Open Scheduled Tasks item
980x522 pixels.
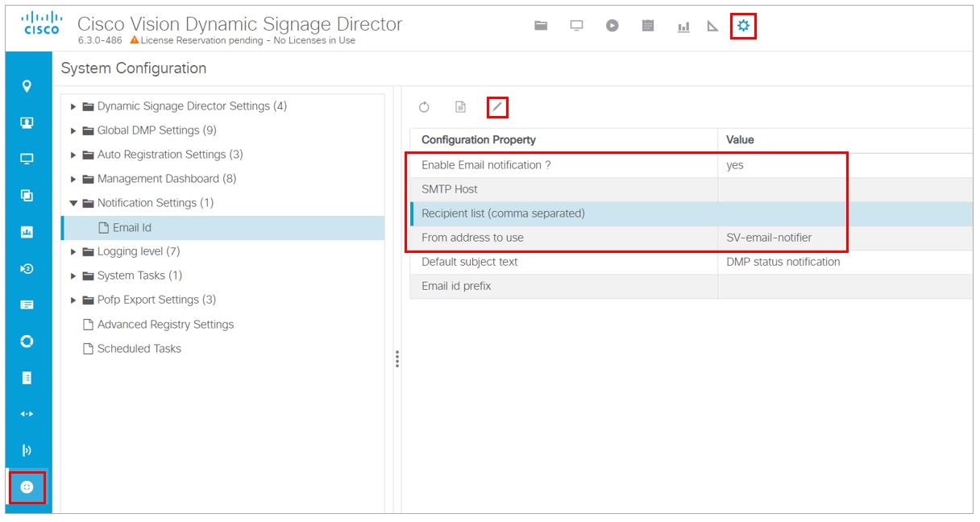point(139,348)
